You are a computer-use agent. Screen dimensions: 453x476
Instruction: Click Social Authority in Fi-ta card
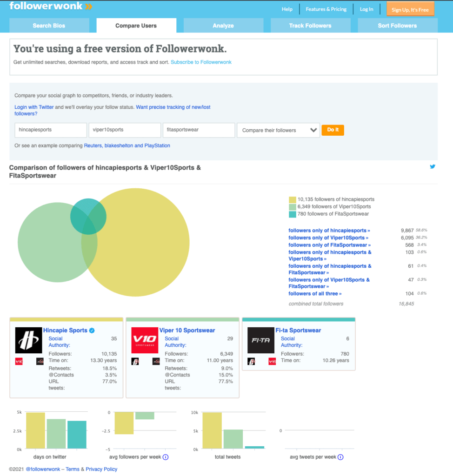[x=291, y=342]
